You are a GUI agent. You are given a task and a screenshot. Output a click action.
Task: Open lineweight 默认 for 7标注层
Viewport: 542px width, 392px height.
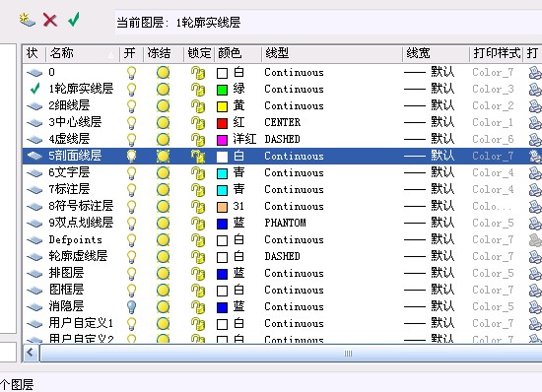tap(430, 190)
